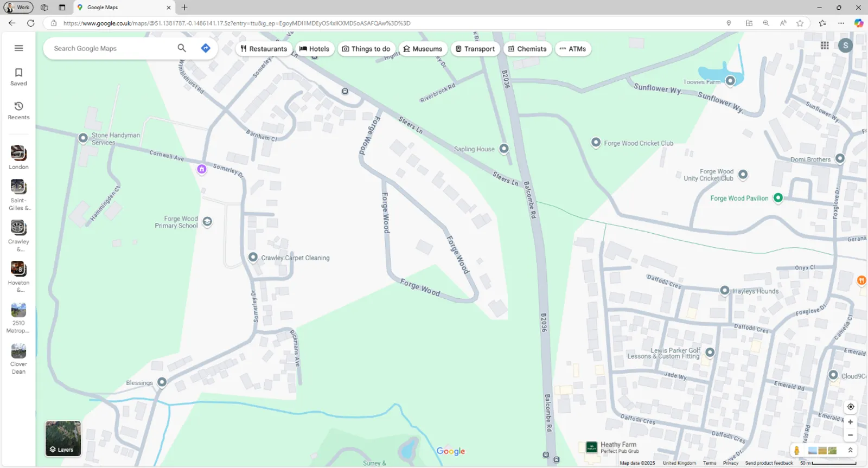868x468 pixels.
Task: Zoom in the map
Action: click(x=850, y=422)
